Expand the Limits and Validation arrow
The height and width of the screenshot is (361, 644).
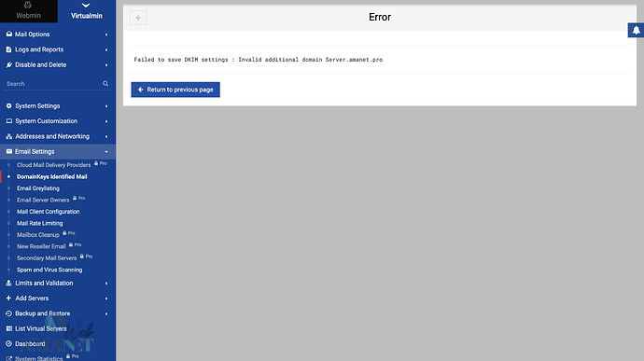point(106,284)
